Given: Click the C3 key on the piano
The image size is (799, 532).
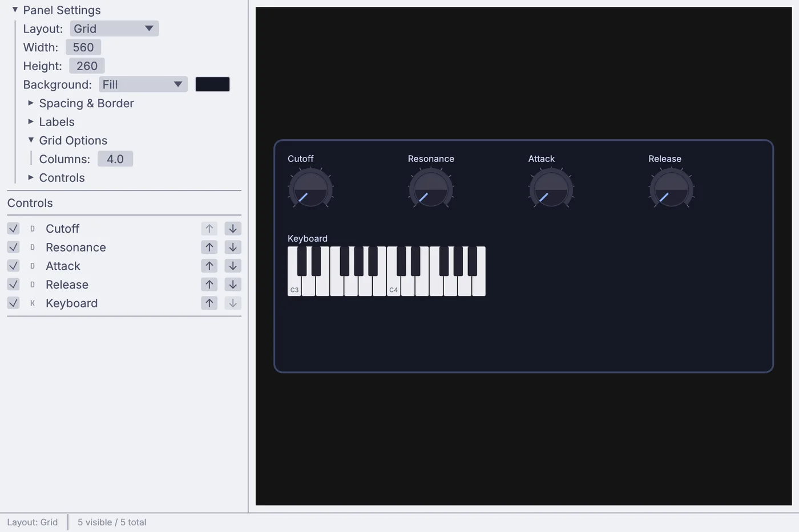Looking at the screenshot, I should click(294, 286).
